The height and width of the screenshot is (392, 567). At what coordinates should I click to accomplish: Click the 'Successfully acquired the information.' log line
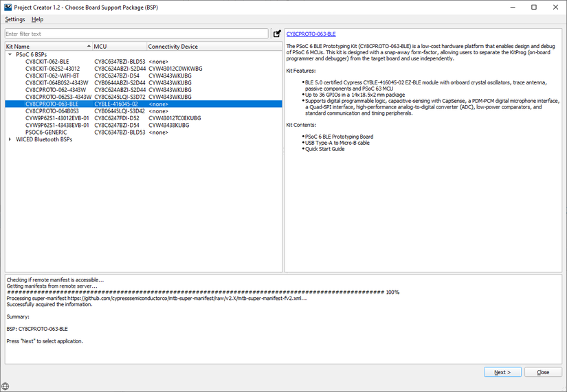(49, 304)
